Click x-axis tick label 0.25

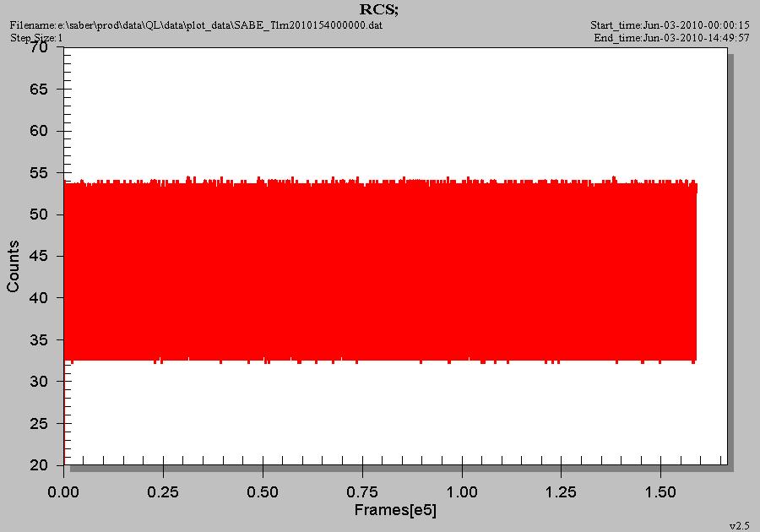[163, 492]
